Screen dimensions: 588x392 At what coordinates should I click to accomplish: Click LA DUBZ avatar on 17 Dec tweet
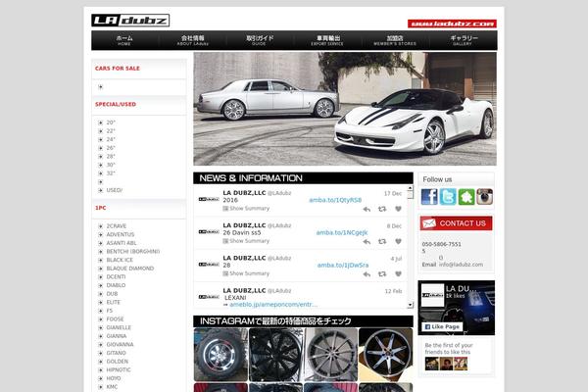[x=209, y=199]
